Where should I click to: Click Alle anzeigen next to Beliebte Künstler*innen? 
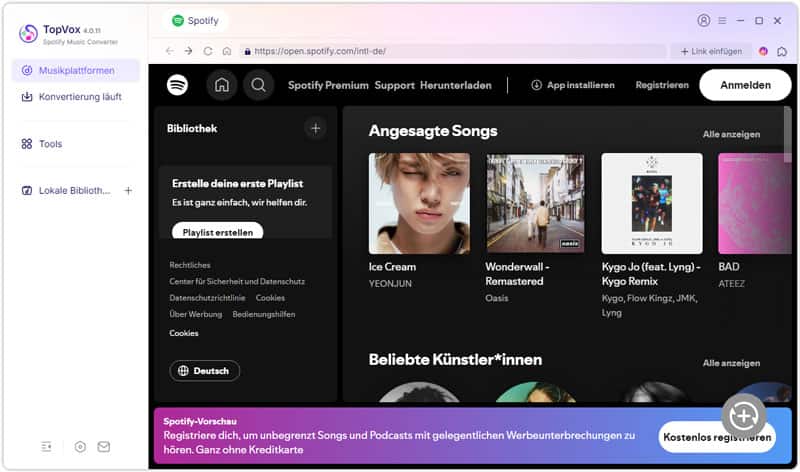(731, 363)
